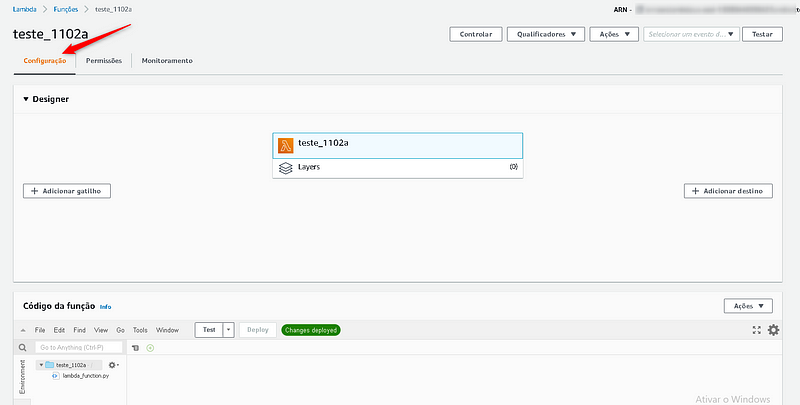Click the Controlar button
800x405 pixels.
[x=476, y=34]
